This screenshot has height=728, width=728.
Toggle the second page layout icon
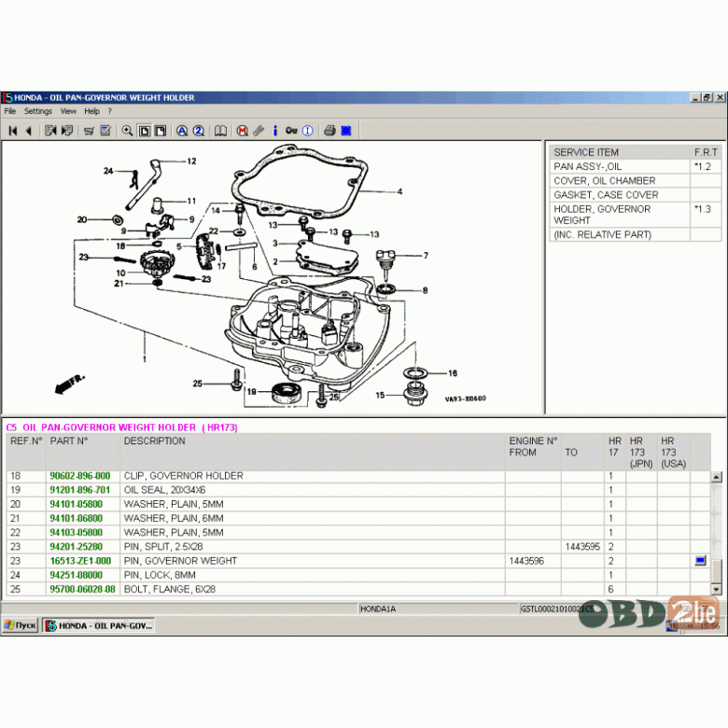click(161, 131)
